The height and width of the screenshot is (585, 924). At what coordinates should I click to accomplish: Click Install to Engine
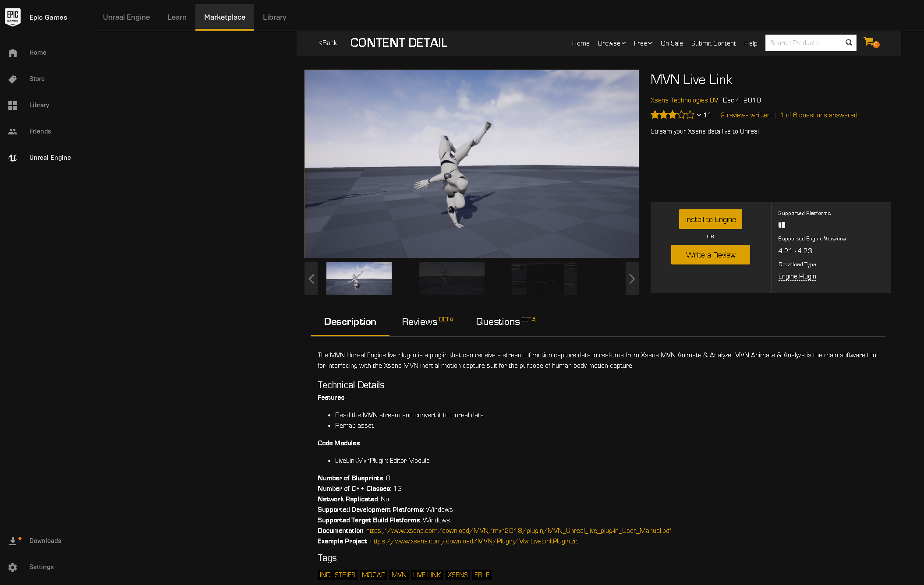(710, 219)
